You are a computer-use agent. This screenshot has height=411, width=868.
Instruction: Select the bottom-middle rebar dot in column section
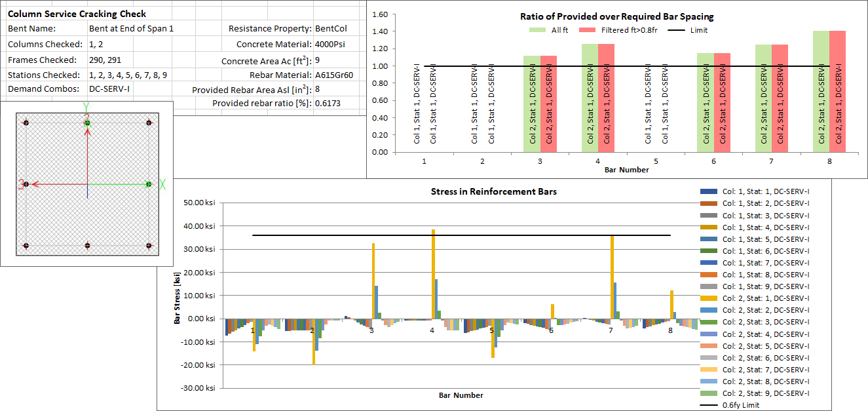tap(88, 246)
